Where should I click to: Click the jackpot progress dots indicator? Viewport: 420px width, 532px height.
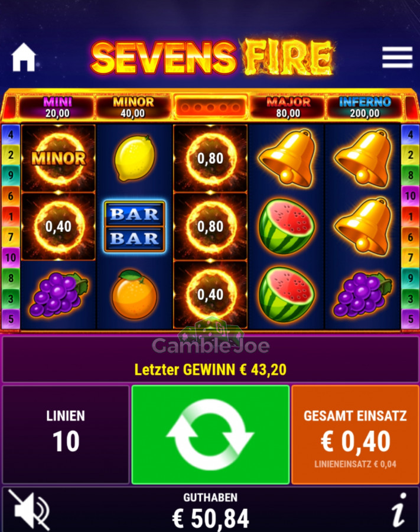pos(210,107)
